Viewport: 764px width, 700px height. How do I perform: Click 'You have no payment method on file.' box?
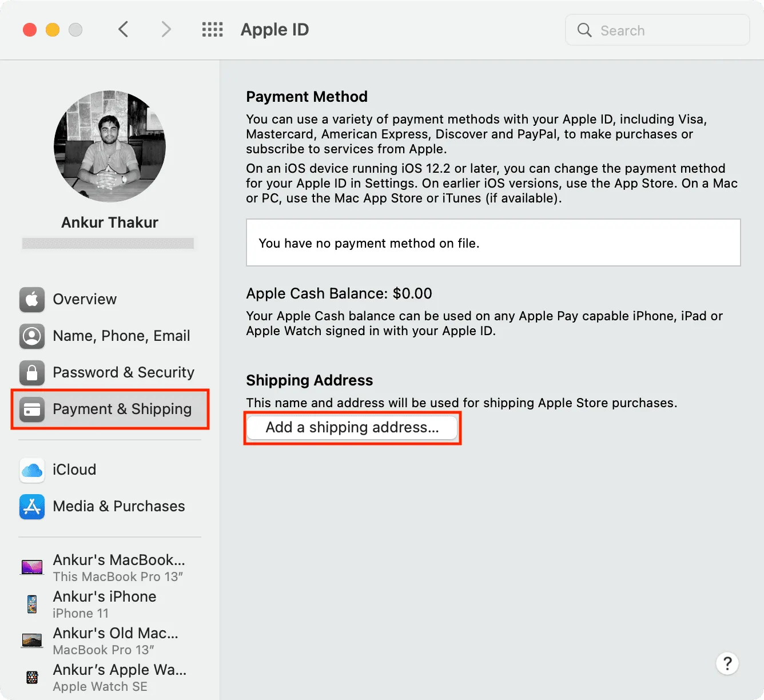[494, 242]
